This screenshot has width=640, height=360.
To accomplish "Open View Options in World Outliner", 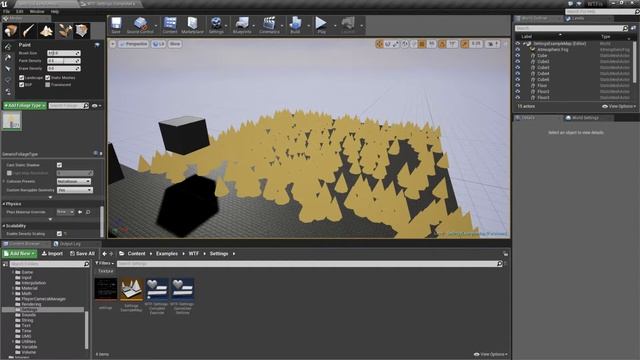I will coord(619,106).
